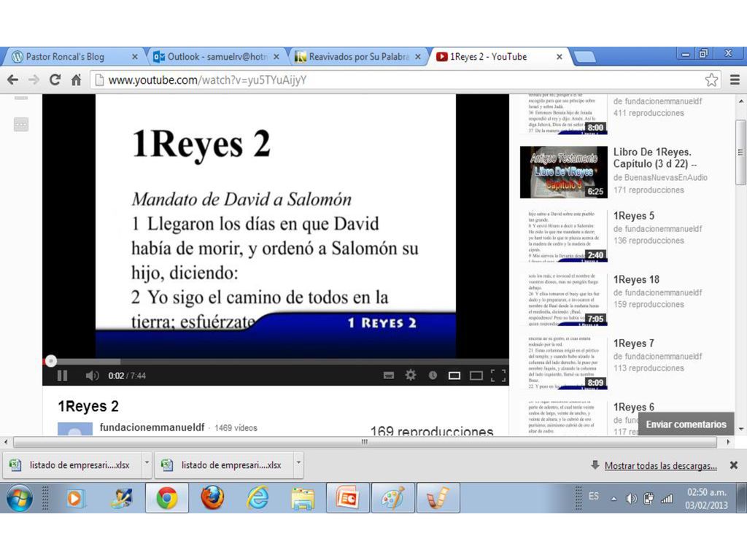The width and height of the screenshot is (747, 560).
Task: Close the Reavivados por Su Palabra tab
Action: 418,57
